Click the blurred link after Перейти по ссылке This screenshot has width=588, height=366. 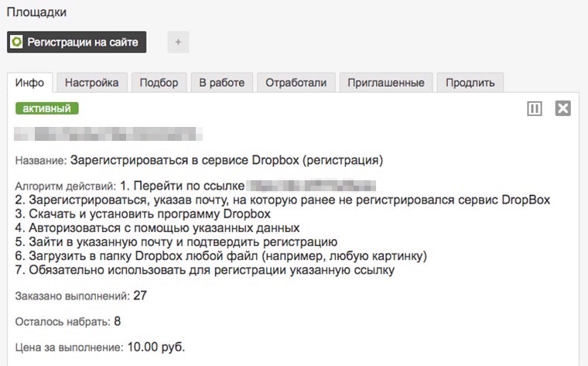click(x=312, y=186)
